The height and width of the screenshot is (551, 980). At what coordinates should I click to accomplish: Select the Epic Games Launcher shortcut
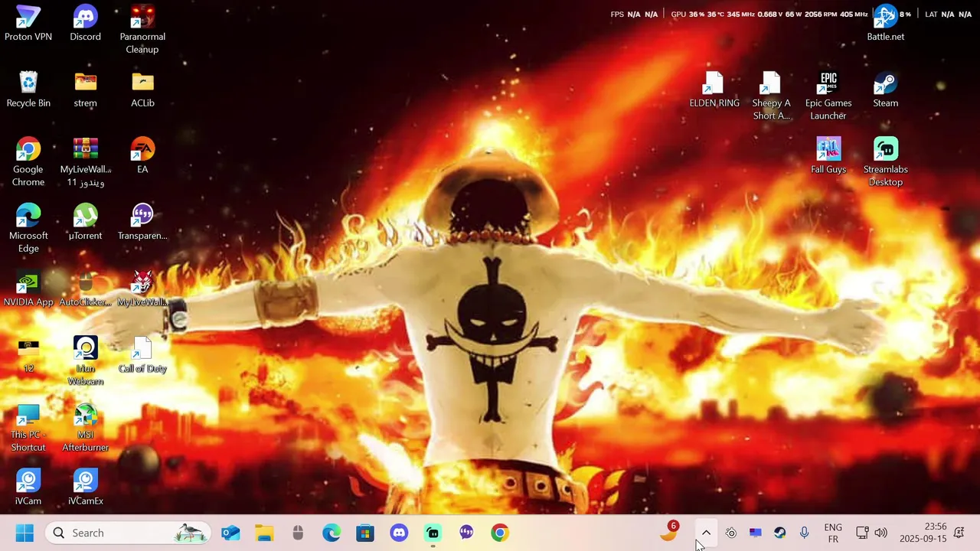(828, 96)
